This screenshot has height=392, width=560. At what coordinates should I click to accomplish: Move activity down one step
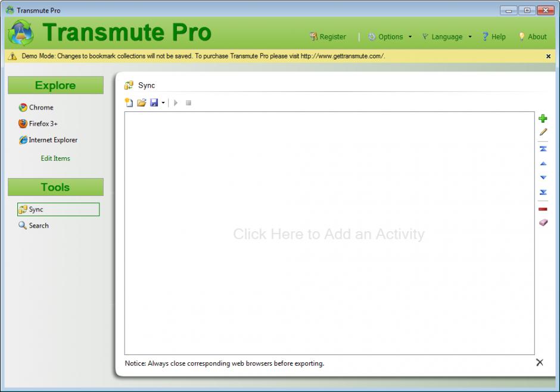(x=543, y=178)
